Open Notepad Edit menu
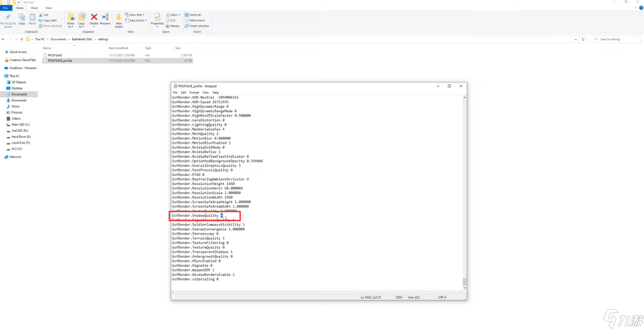The image size is (644, 332). (x=183, y=92)
